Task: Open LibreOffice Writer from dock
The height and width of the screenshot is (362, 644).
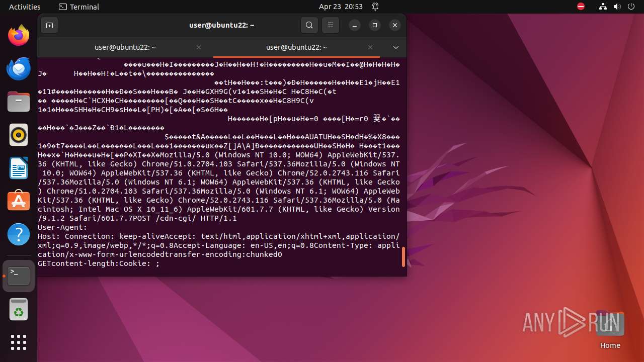Action: coord(19,168)
